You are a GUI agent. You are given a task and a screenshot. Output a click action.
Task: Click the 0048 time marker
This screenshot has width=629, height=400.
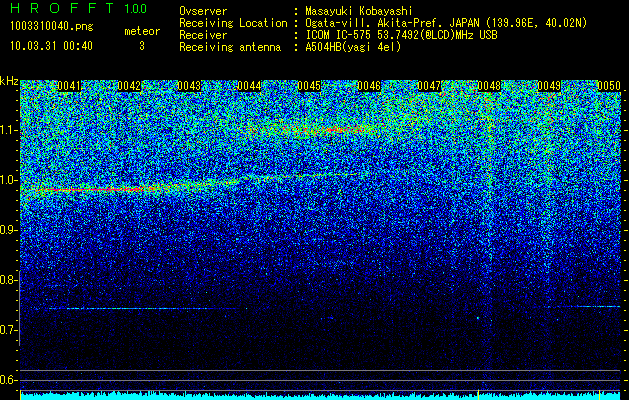489,86
